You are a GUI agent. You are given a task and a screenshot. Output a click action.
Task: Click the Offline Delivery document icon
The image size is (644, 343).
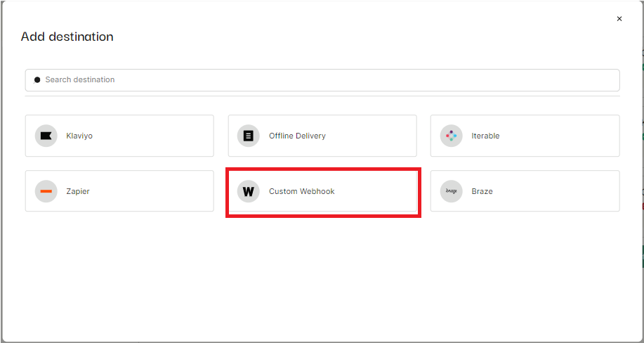click(249, 136)
